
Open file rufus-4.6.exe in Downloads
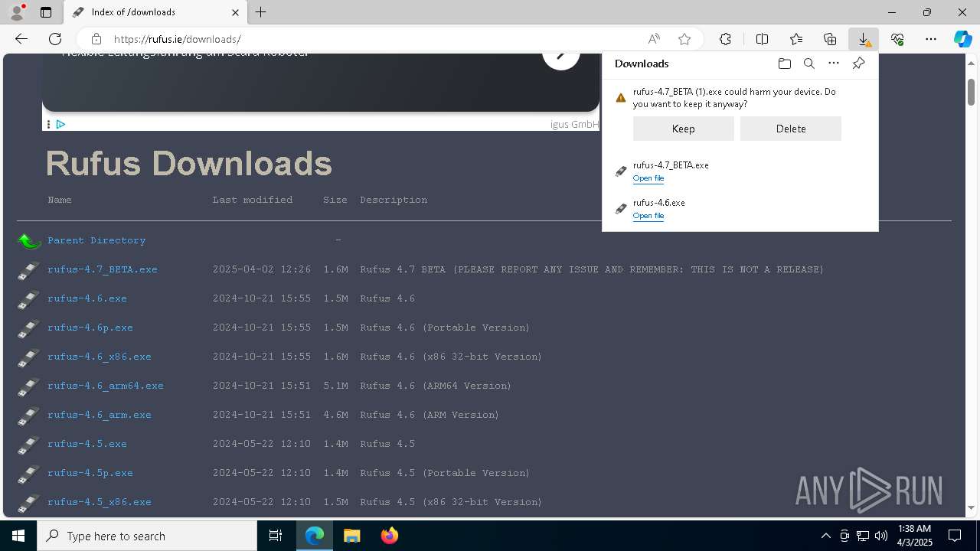(648, 216)
